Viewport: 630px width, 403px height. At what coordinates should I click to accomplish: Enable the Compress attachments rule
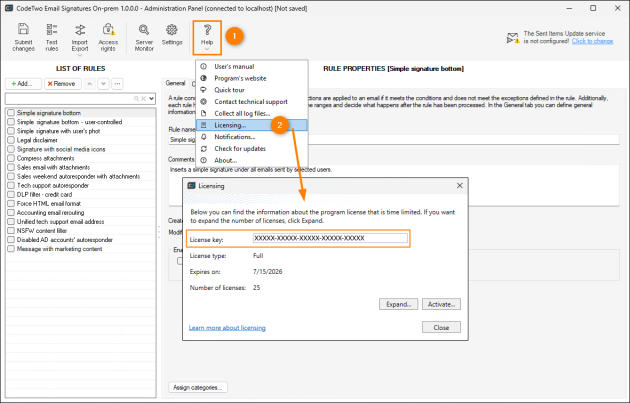tap(11, 158)
